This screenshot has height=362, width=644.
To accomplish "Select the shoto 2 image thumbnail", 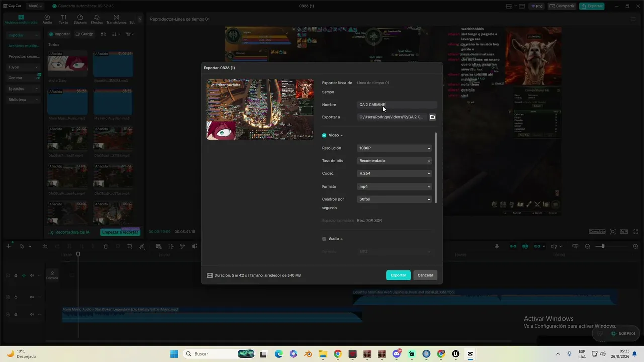I will tap(67, 63).
